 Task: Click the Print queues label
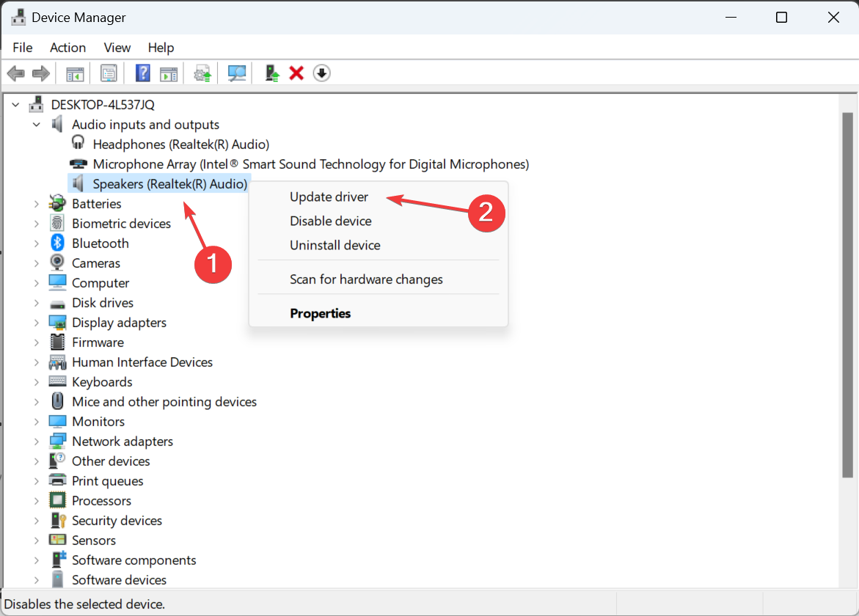pyautogui.click(x=107, y=481)
